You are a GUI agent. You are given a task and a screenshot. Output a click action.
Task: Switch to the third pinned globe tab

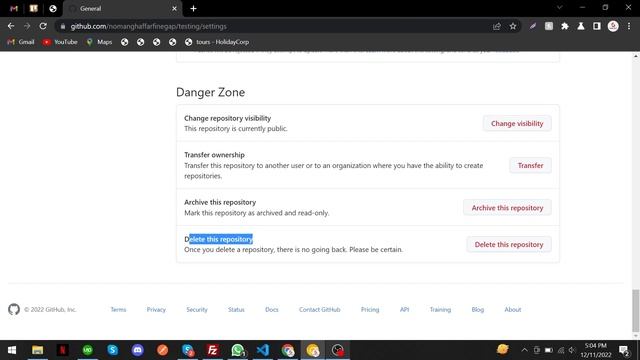[x=53, y=8]
